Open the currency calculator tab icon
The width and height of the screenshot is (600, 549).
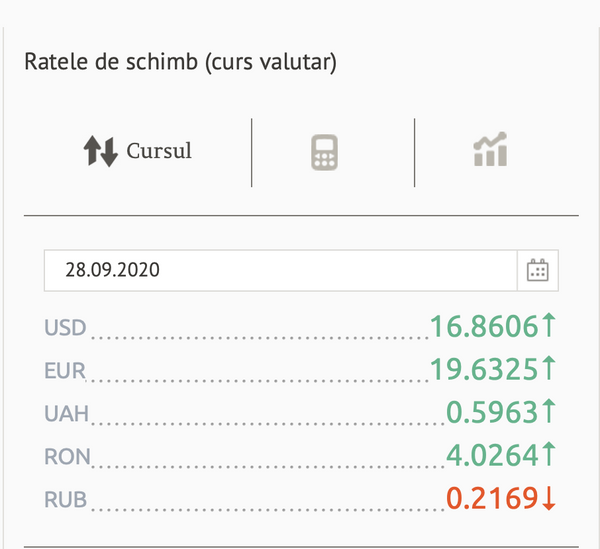324,152
